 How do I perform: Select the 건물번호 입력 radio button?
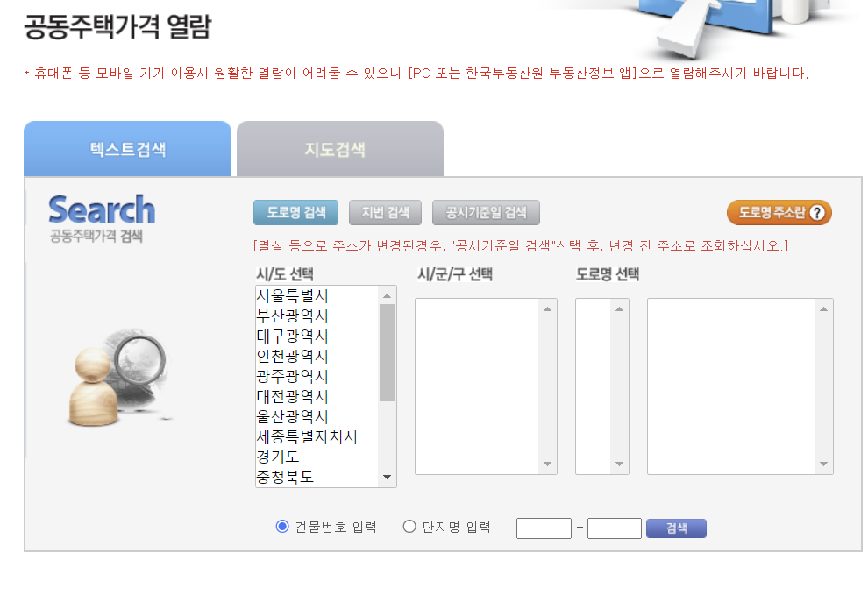(x=282, y=527)
